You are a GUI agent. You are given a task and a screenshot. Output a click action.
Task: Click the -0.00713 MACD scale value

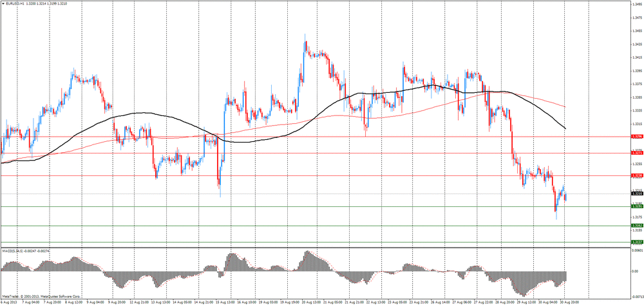coord(638,297)
